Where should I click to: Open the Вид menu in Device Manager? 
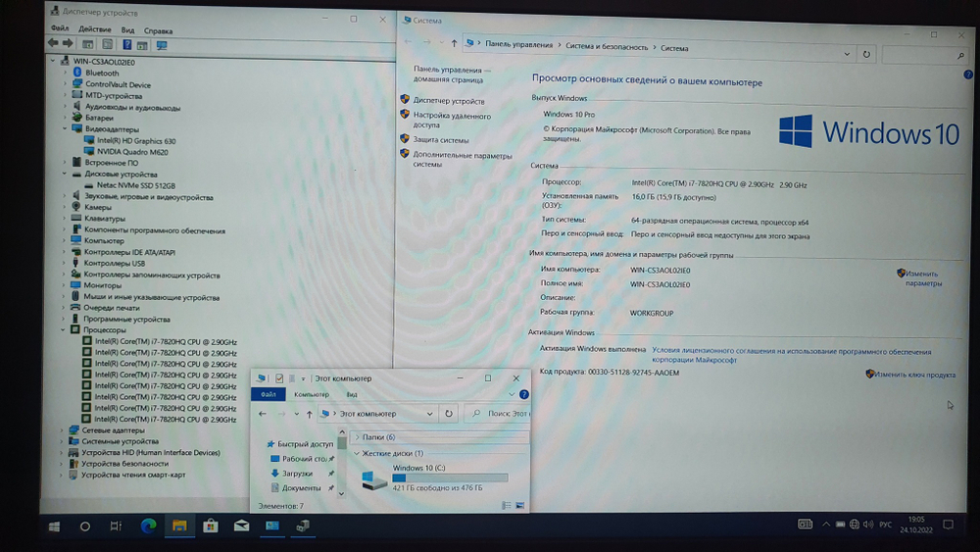pos(127,30)
